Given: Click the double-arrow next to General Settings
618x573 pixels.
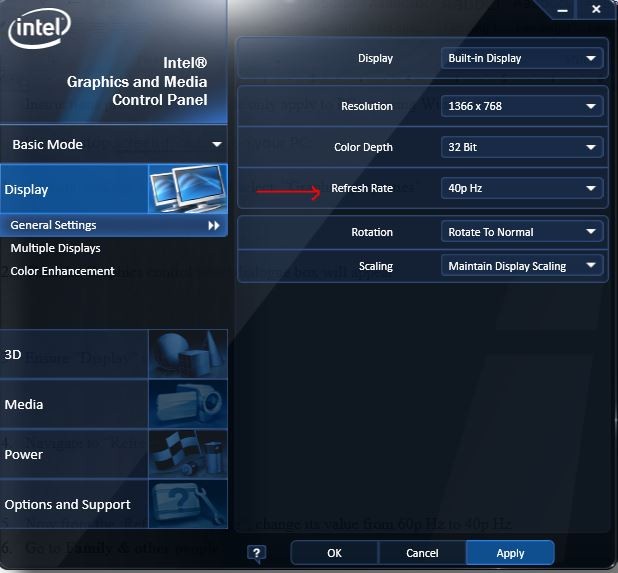Looking at the screenshot, I should (x=214, y=225).
